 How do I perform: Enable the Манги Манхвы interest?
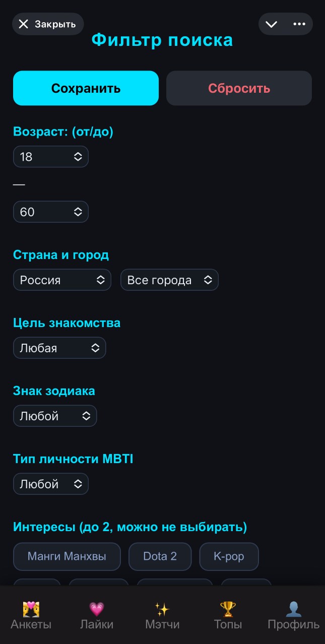(67, 556)
